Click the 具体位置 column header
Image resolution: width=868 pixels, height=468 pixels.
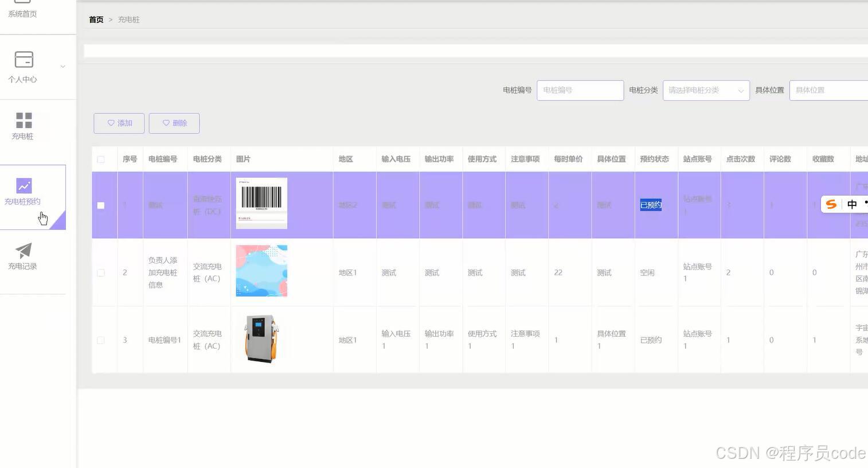coord(611,159)
